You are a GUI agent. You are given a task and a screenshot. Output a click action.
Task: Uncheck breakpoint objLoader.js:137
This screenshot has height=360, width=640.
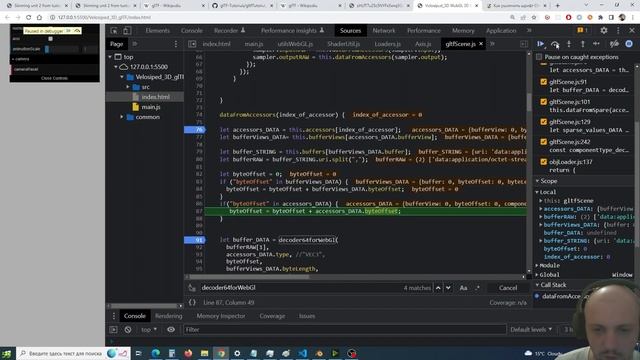click(x=543, y=162)
